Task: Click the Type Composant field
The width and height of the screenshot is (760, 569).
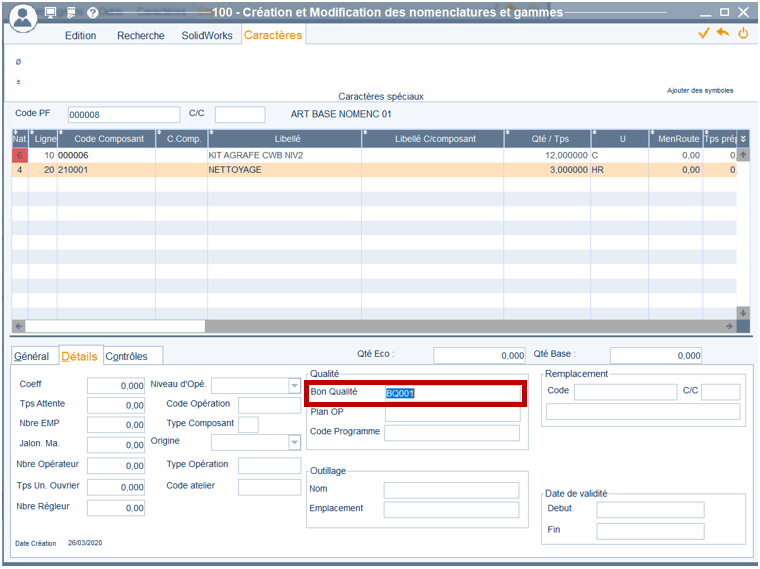Action: click(249, 425)
